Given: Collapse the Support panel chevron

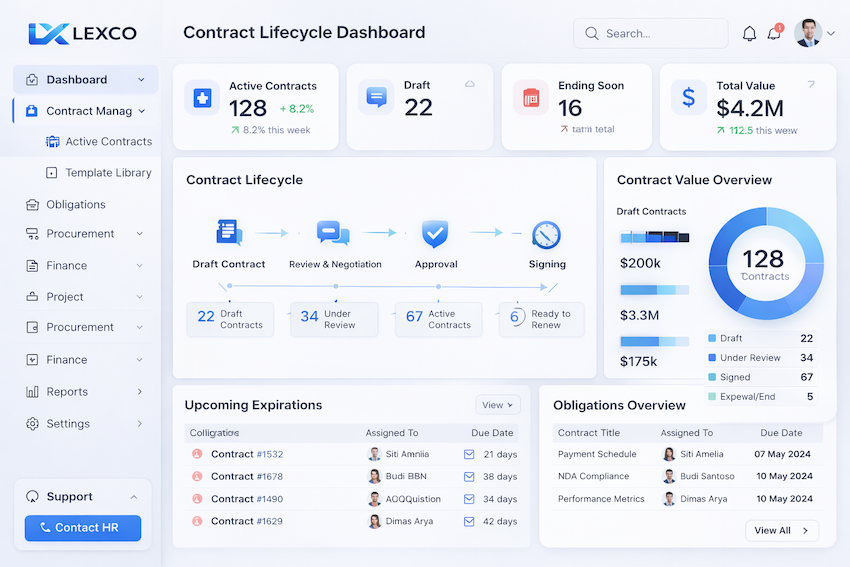Looking at the screenshot, I should click(134, 497).
